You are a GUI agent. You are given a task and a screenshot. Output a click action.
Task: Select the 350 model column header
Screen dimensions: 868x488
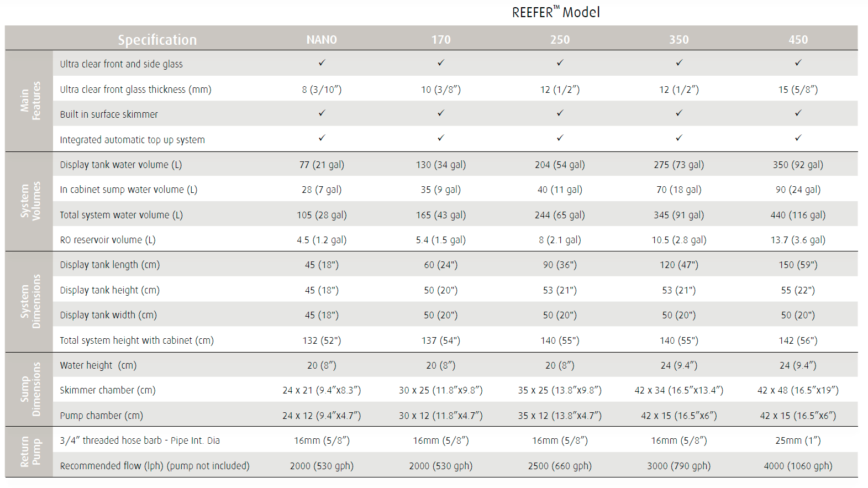(x=679, y=40)
